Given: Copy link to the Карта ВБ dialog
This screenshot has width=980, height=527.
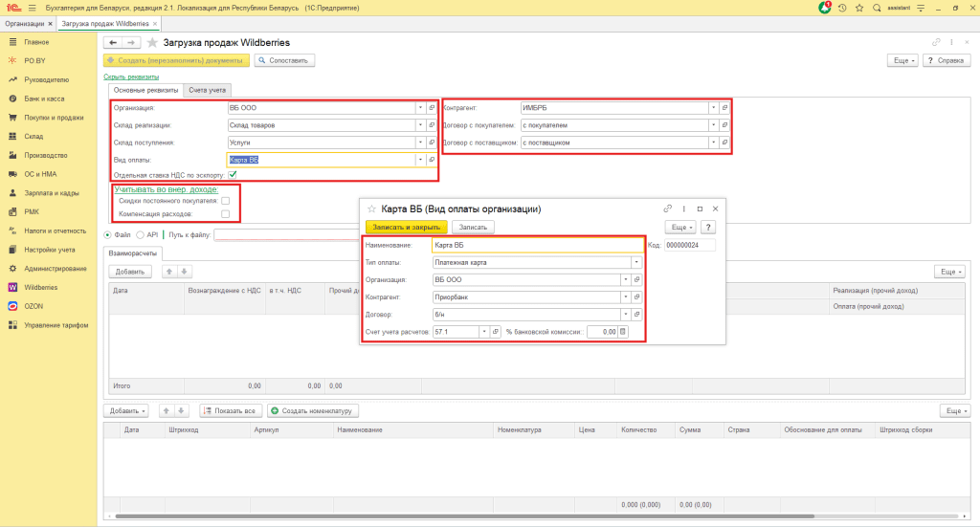Looking at the screenshot, I should tap(668, 209).
